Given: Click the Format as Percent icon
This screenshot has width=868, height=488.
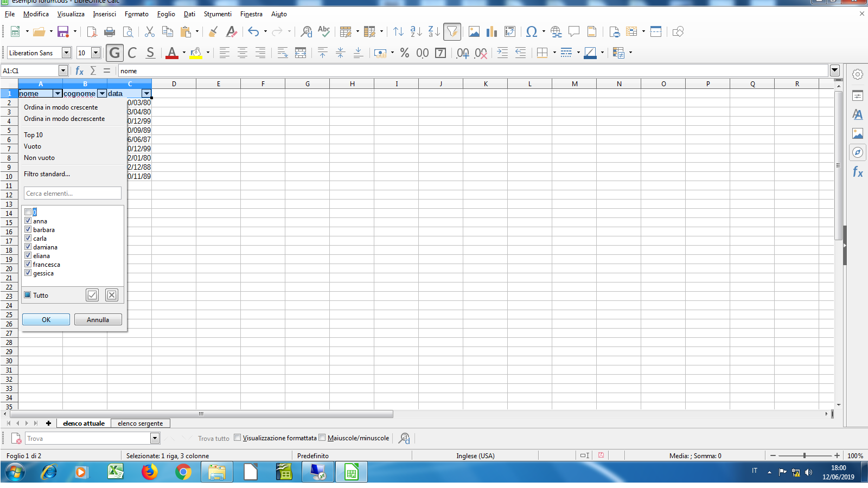Looking at the screenshot, I should (404, 53).
